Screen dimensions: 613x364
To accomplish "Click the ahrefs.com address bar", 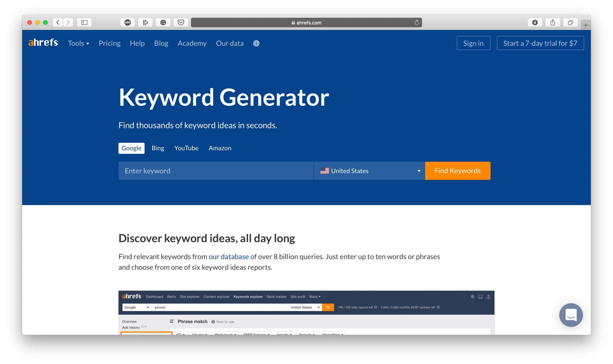I will 306,22.
